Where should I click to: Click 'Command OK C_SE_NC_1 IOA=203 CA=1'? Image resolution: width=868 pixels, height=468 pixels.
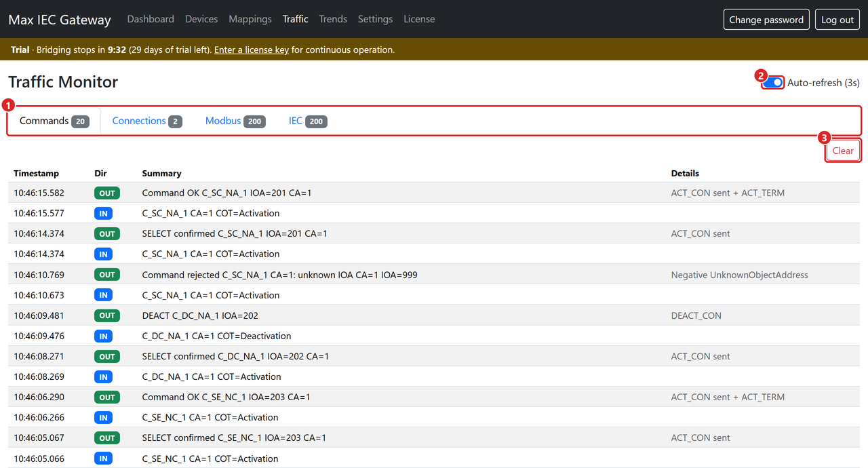coord(226,397)
